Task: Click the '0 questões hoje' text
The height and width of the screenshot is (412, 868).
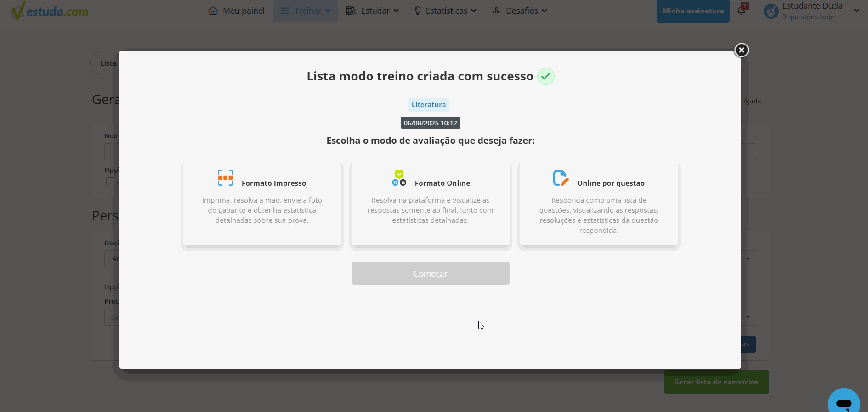Action: pos(808,17)
